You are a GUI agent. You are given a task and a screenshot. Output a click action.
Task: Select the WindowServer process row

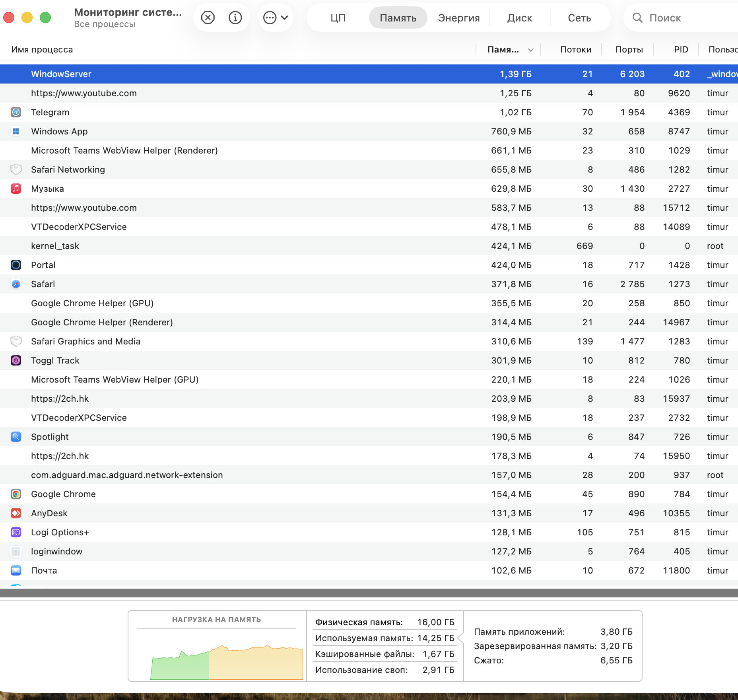point(369,74)
